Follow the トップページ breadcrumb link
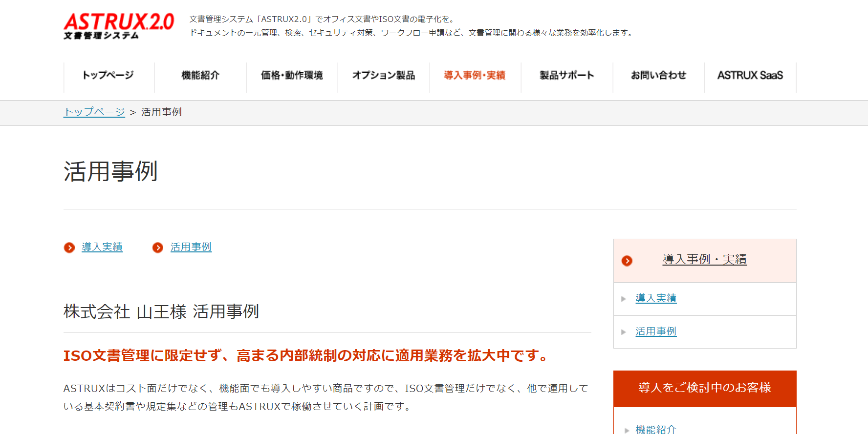Screen dimensions: 868x434 click(94, 112)
